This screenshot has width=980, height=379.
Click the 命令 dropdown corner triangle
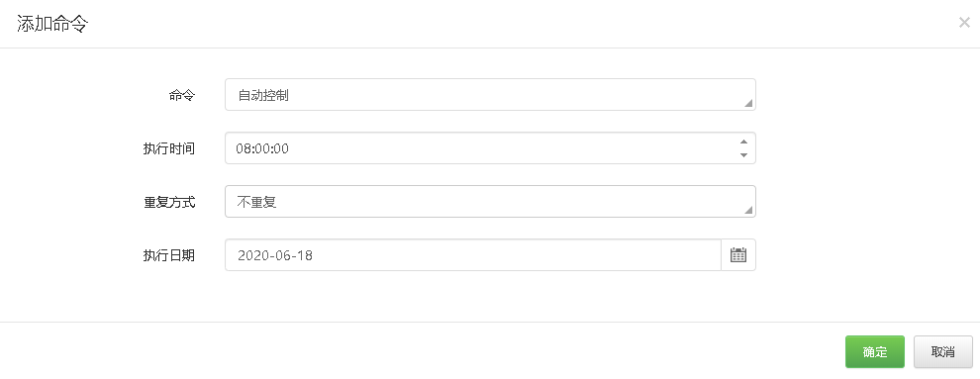(x=747, y=103)
